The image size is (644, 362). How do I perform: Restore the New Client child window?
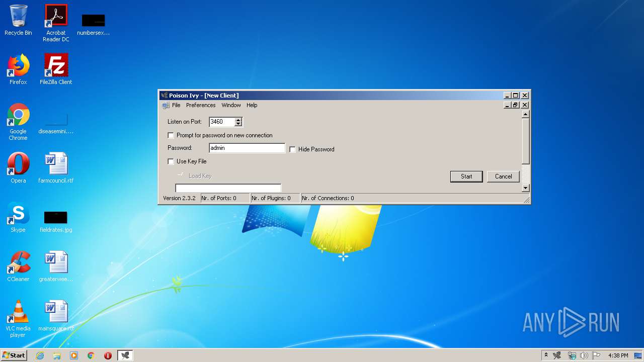pos(515,105)
